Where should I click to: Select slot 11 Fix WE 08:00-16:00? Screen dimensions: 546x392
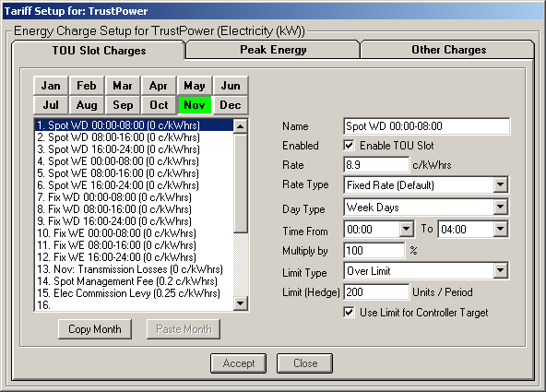click(x=134, y=245)
